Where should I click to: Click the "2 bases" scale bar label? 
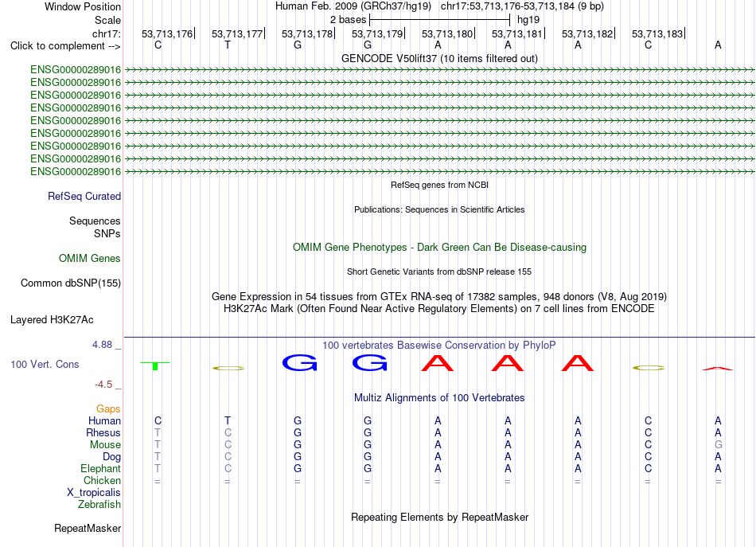[348, 20]
